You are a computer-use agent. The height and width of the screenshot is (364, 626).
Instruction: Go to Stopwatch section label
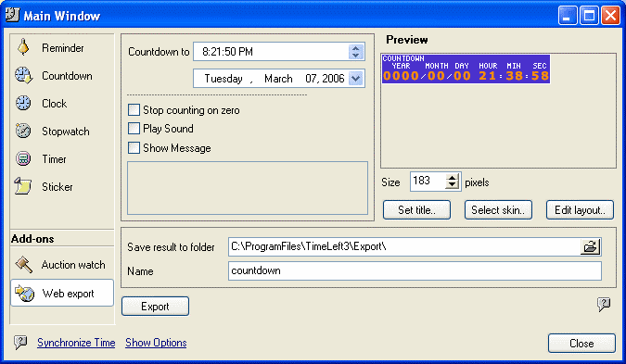66,132
